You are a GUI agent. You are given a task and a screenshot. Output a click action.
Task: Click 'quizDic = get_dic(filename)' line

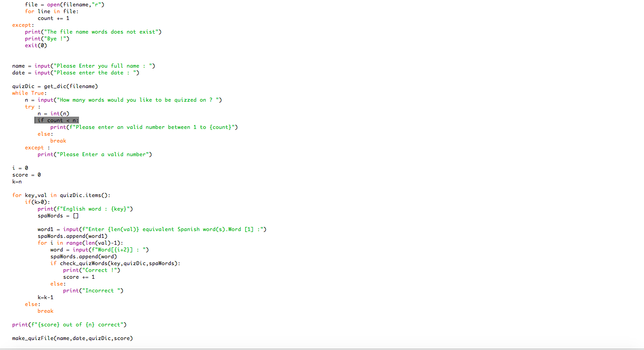click(55, 86)
